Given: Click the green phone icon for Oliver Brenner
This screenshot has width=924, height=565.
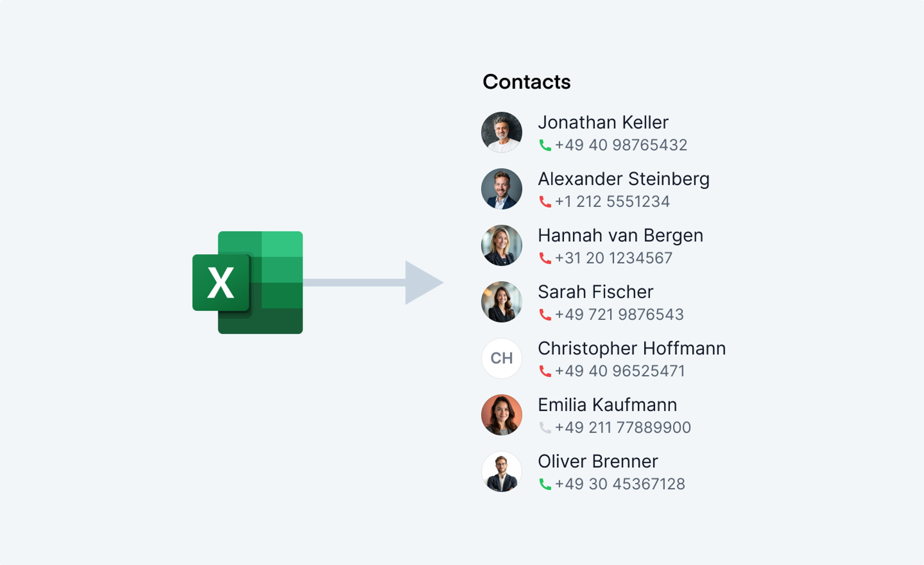Looking at the screenshot, I should [x=545, y=484].
